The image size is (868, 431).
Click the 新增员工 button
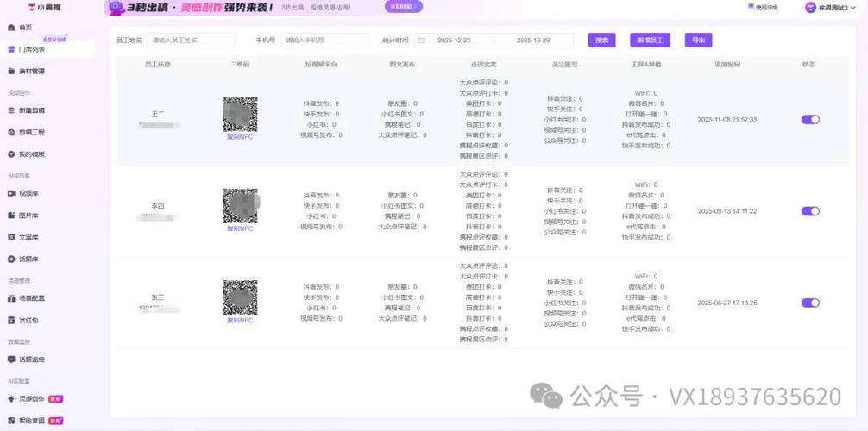(x=650, y=41)
